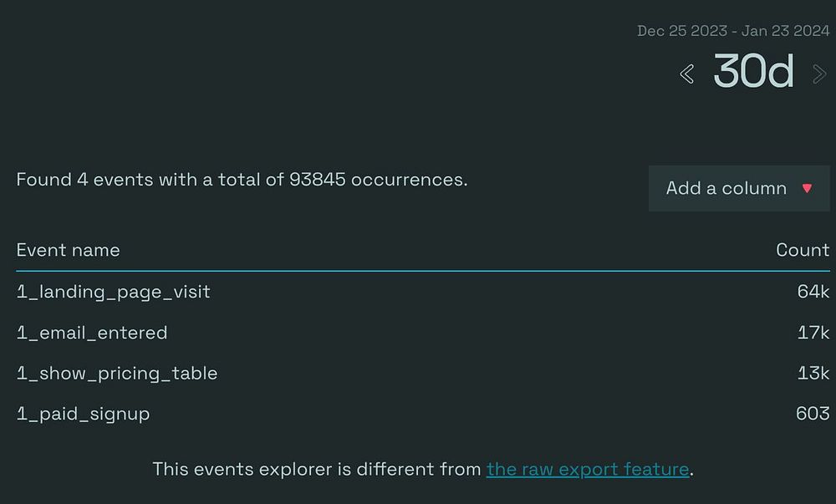Advance to the next 30-day period
Image resolution: width=836 pixels, height=504 pixels.
pyautogui.click(x=819, y=74)
